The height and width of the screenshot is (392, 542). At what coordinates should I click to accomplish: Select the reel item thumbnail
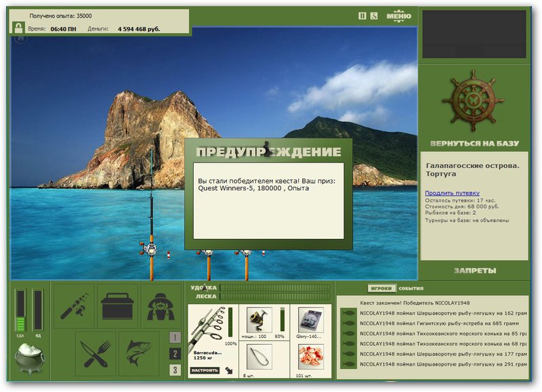click(x=259, y=320)
